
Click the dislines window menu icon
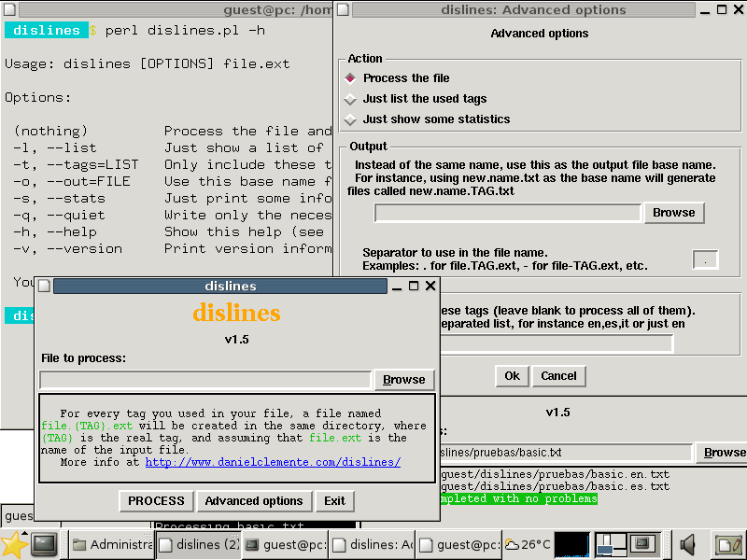point(44,286)
